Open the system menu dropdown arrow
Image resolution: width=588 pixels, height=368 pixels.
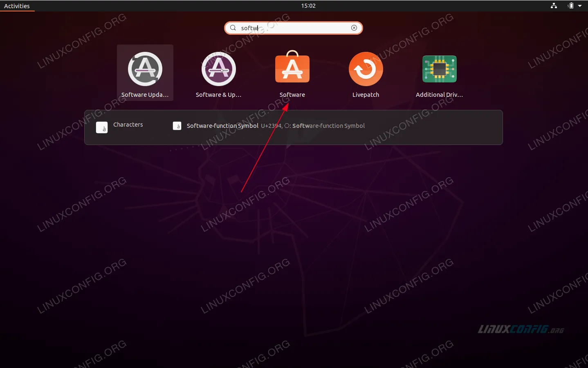(580, 6)
